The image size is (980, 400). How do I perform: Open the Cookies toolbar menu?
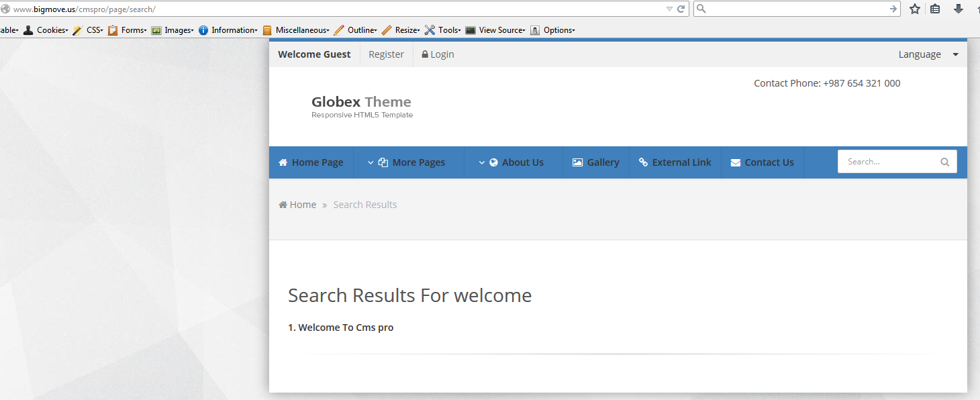click(52, 30)
